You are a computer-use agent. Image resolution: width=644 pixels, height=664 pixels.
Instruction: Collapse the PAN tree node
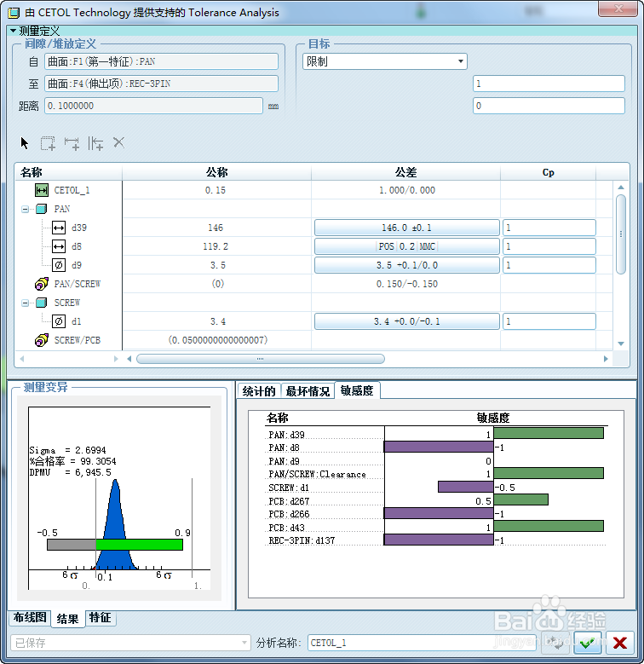pyautogui.click(x=26, y=209)
